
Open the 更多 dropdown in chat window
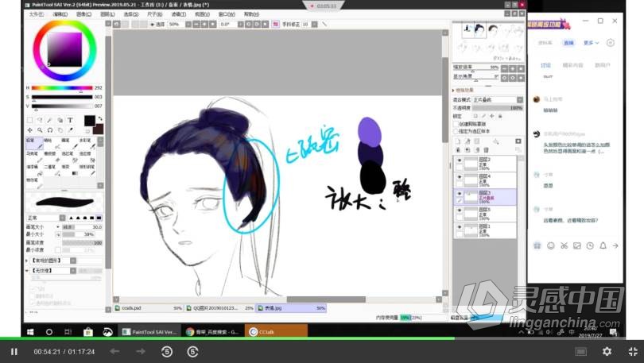pos(591,43)
